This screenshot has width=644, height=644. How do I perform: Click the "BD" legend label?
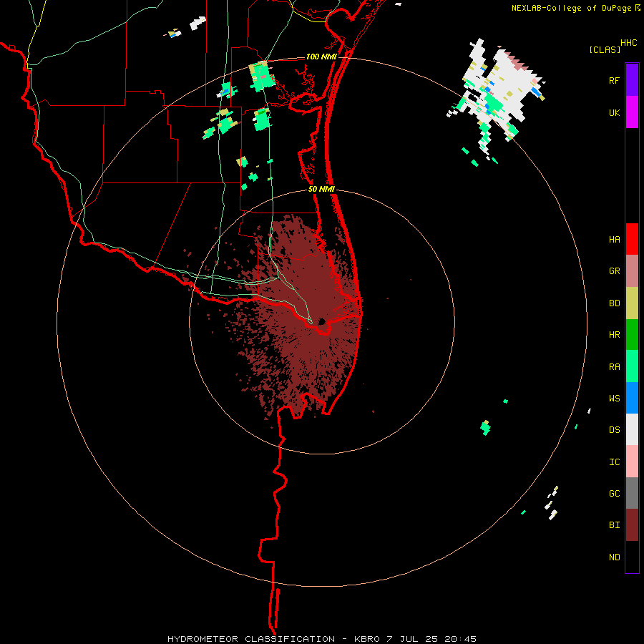click(x=614, y=303)
